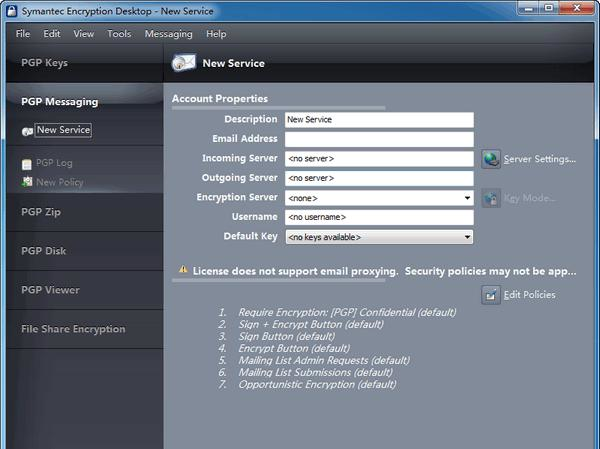This screenshot has width=600, height=449.
Task: Click the Outgoing Server field
Action: (x=379, y=178)
